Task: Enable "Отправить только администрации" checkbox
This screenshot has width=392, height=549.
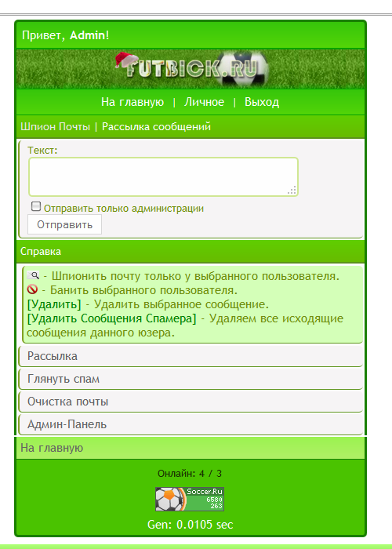Action: 36,206
